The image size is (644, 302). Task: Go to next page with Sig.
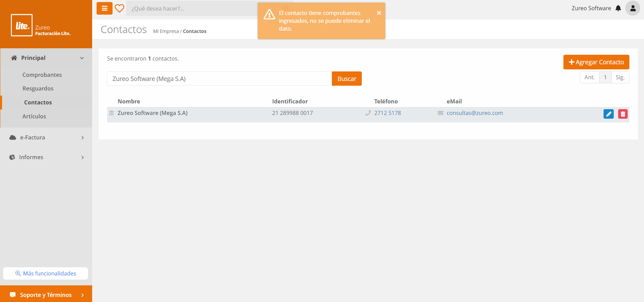pos(620,77)
